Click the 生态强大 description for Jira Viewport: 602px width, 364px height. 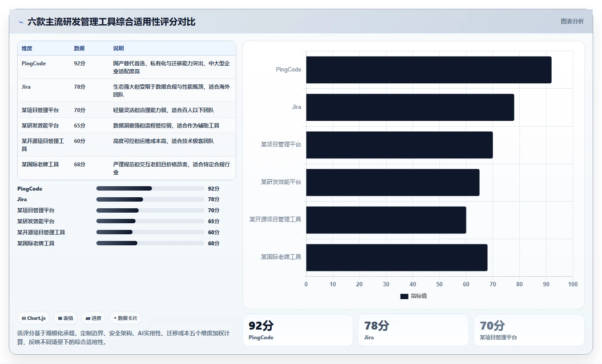point(171,91)
